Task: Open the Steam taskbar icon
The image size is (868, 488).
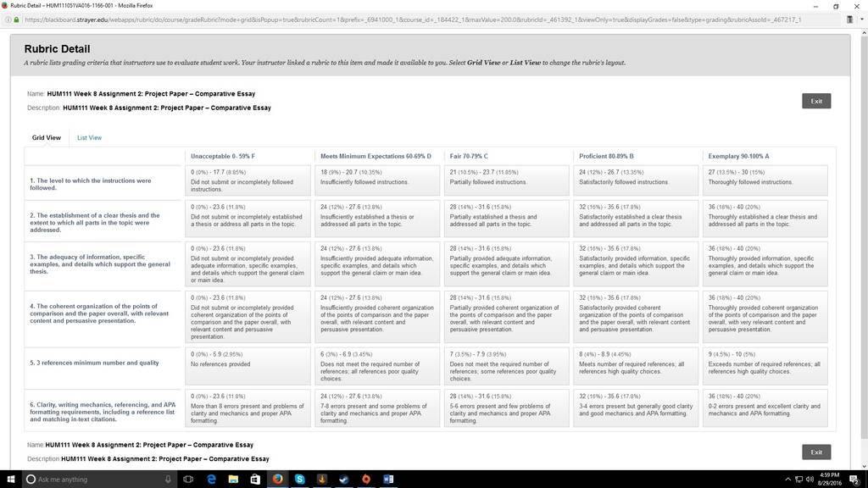Action: [x=344, y=480]
